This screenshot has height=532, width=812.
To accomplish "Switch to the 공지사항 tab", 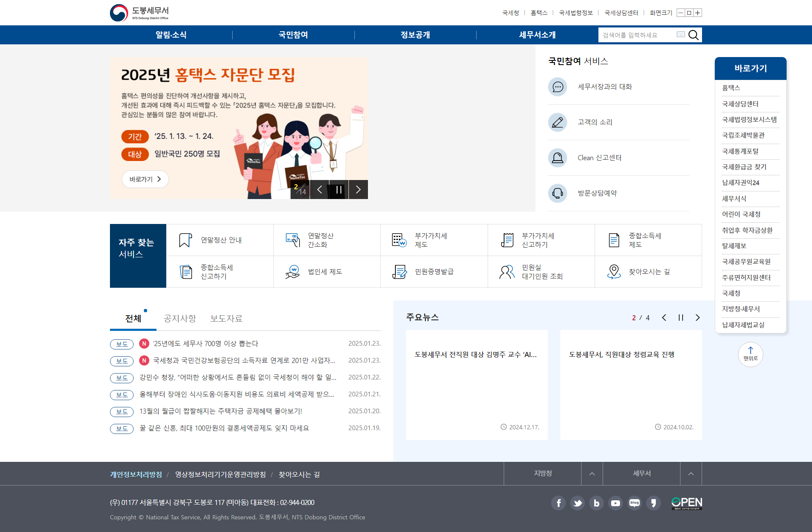I will tap(180, 319).
